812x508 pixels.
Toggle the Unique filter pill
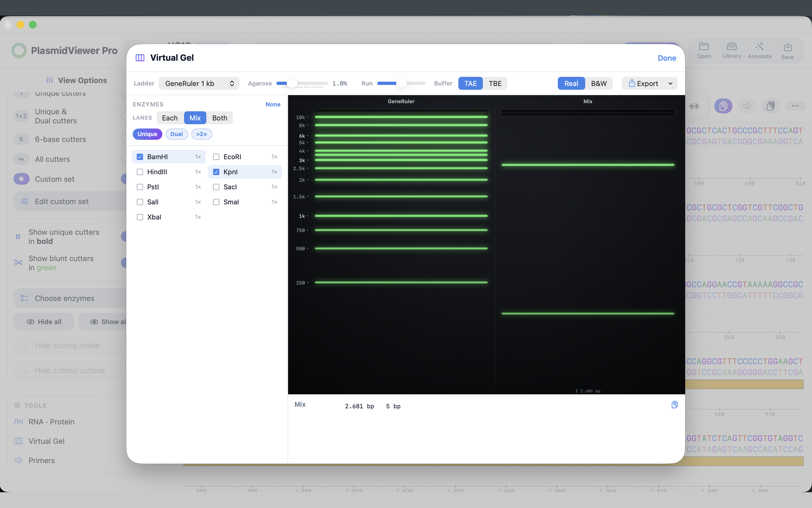147,134
